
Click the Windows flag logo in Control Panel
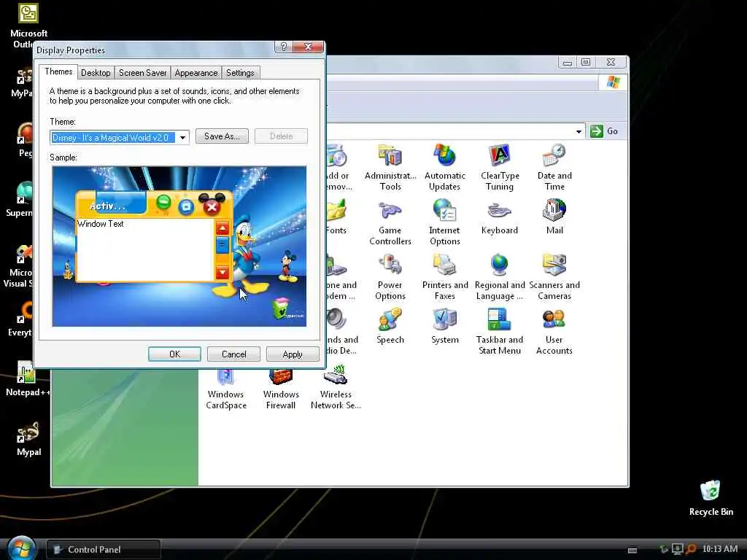coord(613,82)
